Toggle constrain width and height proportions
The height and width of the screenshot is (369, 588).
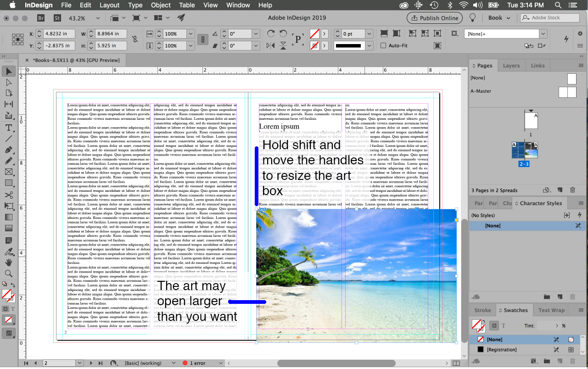134,39
